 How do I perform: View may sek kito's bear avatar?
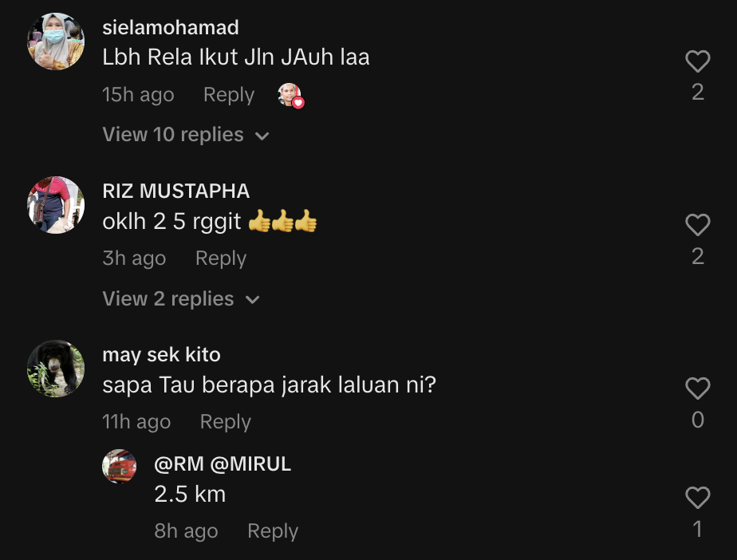click(x=56, y=369)
